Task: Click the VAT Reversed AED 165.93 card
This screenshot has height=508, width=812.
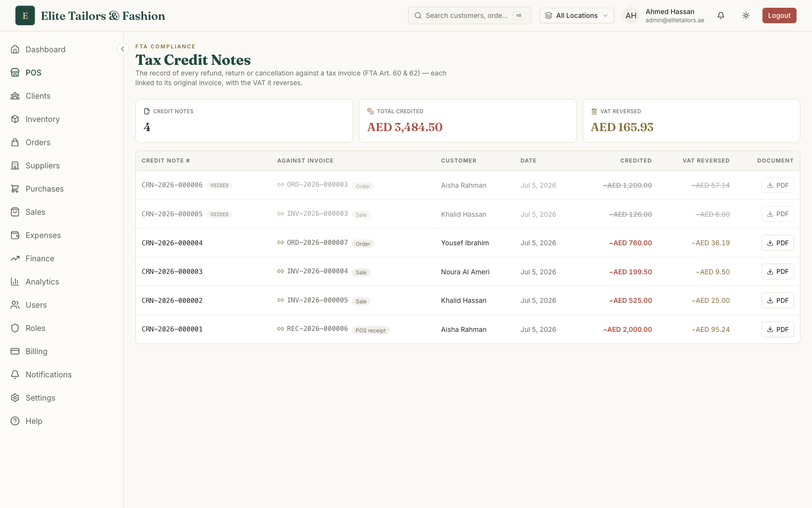Action: tap(691, 121)
